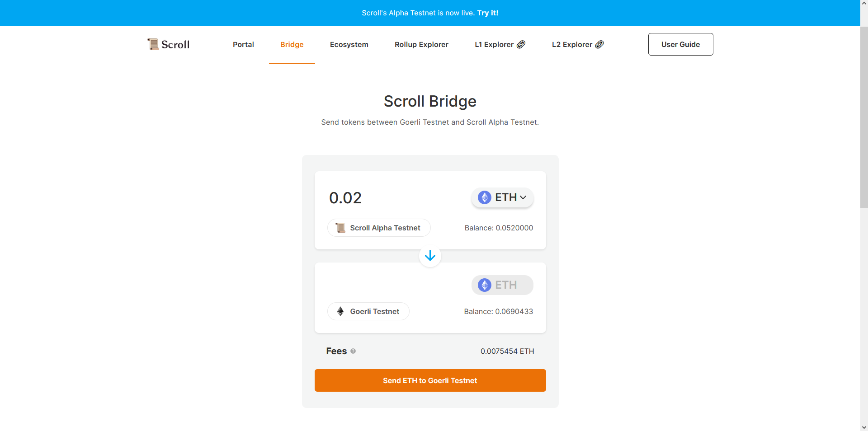Image resolution: width=868 pixels, height=431 pixels.
Task: Click the disabled ETH destination token selector
Action: [x=502, y=285]
